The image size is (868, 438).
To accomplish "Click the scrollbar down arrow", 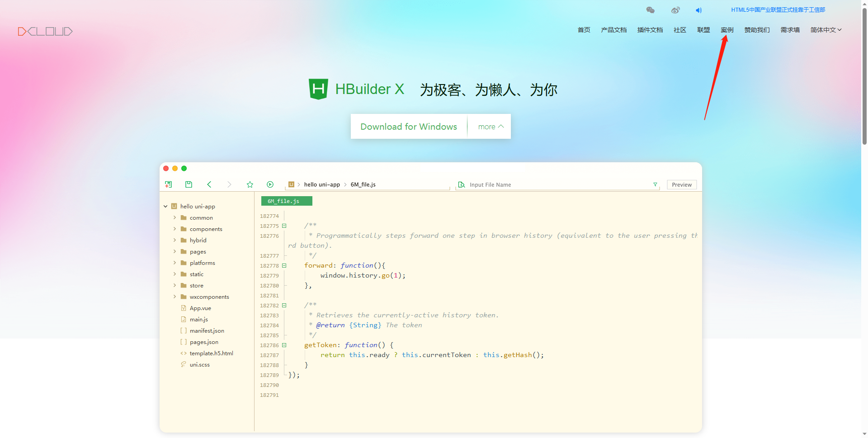I will (864, 434).
